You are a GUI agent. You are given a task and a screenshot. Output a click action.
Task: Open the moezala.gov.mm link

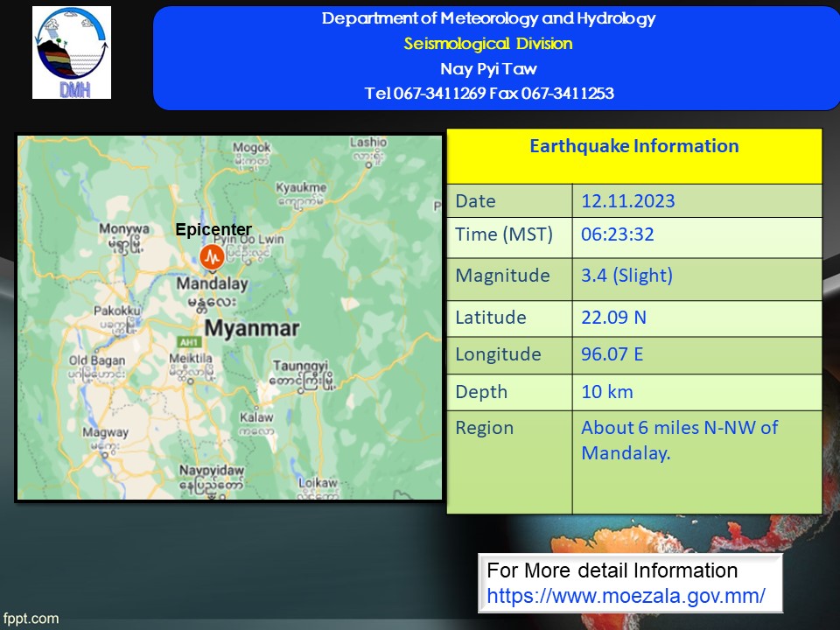click(626, 596)
